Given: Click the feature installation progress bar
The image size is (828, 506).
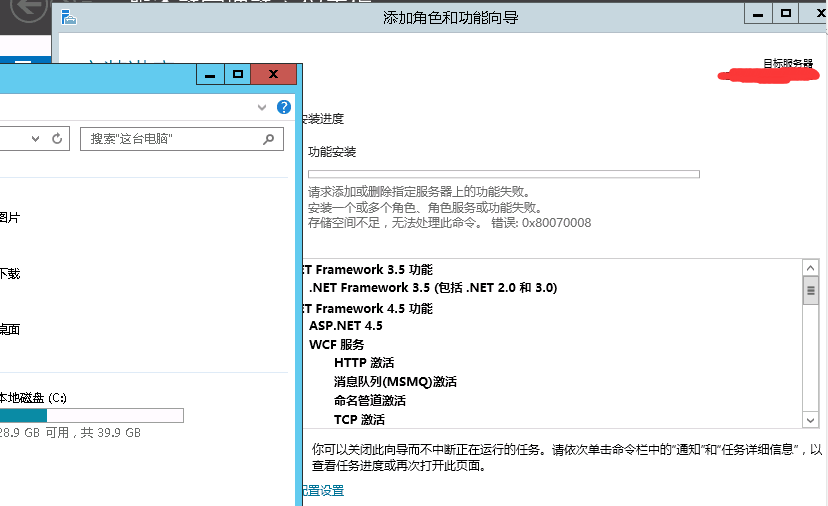Looking at the screenshot, I should pyautogui.click(x=504, y=174).
